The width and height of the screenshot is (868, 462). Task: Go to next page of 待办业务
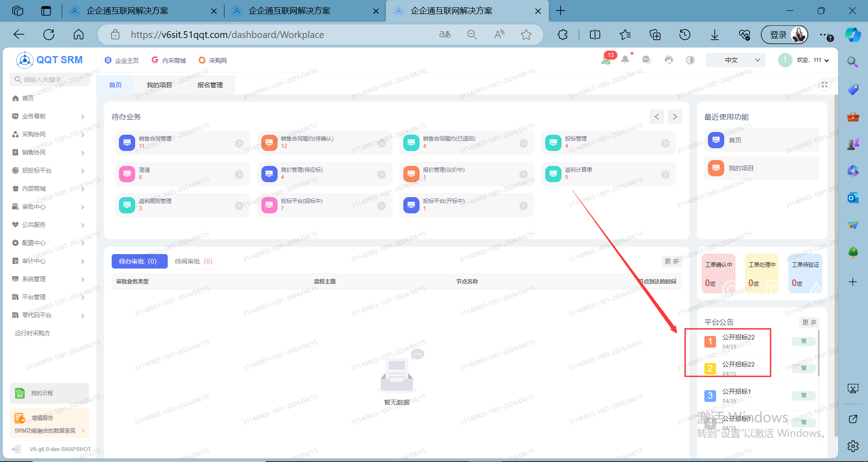point(675,117)
